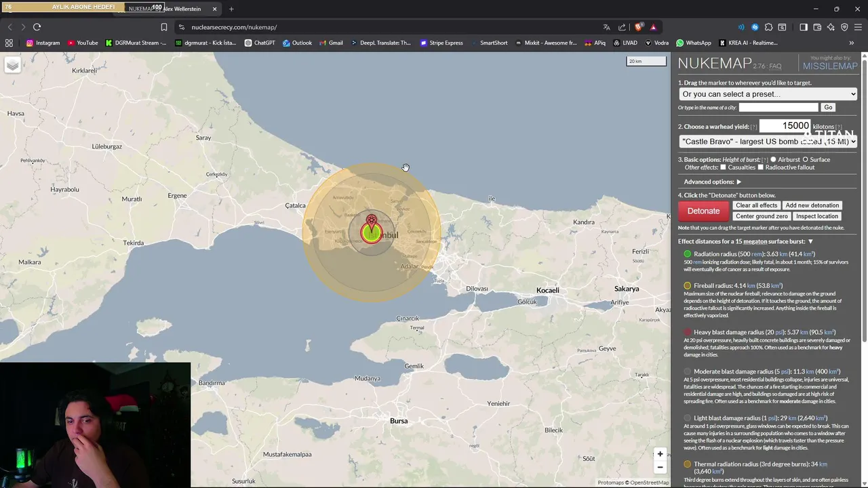Expand the Advanced options triangle
Screen dimensions: 868x488
pos(738,182)
